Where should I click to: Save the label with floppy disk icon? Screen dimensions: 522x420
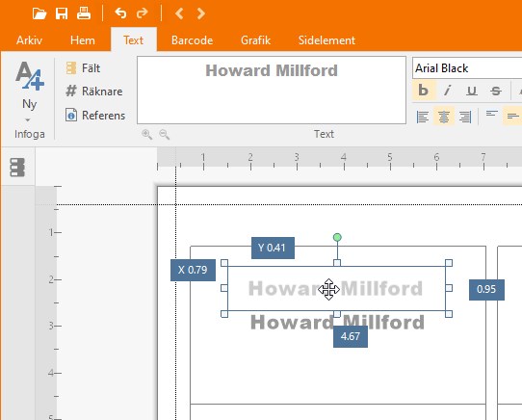pos(62,13)
